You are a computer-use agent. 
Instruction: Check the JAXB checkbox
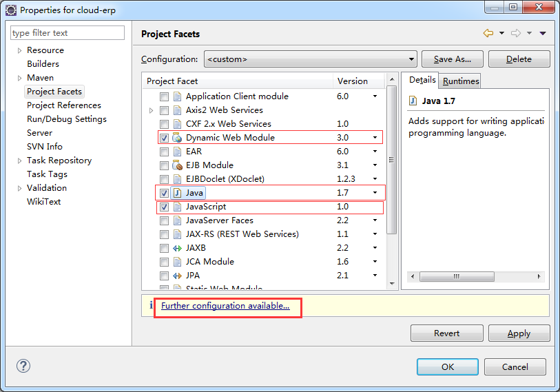tap(165, 248)
